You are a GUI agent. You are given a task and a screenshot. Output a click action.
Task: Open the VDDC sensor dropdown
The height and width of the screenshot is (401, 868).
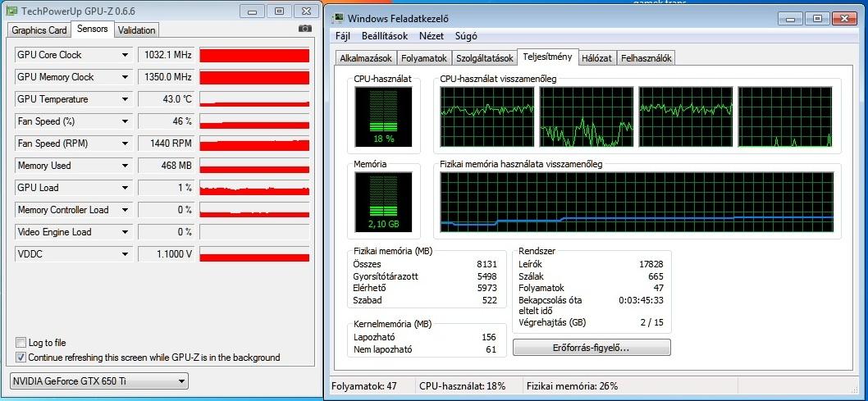(x=125, y=254)
